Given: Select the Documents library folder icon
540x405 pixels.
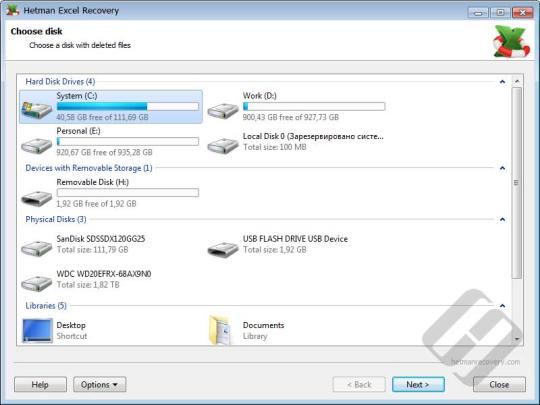Looking at the screenshot, I should (219, 330).
